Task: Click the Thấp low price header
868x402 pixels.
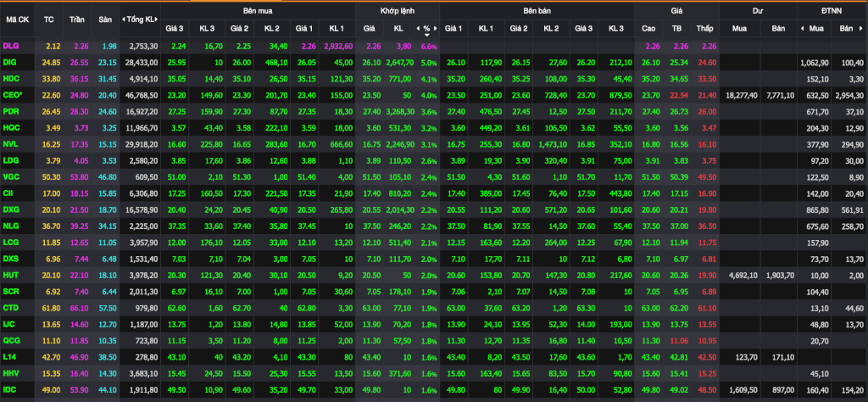Action: tap(705, 28)
